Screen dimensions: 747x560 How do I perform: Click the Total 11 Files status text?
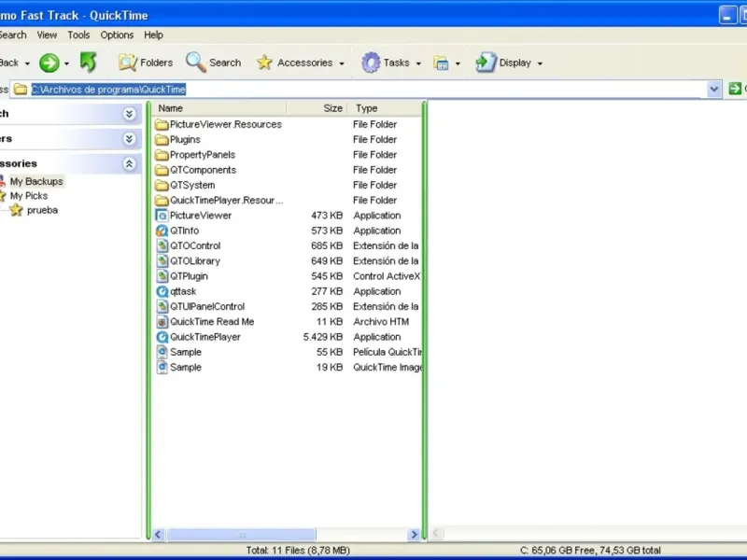click(x=298, y=551)
